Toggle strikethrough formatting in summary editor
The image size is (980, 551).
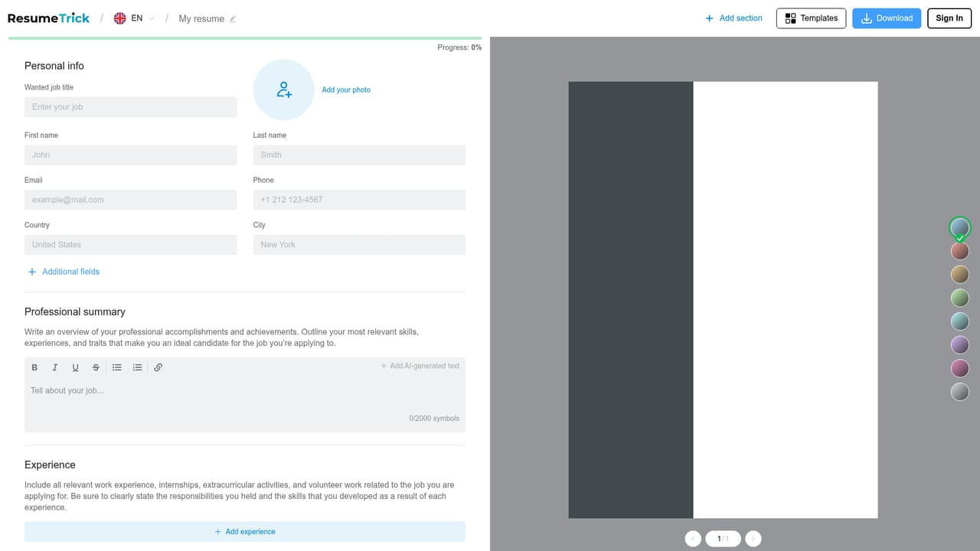(x=96, y=367)
